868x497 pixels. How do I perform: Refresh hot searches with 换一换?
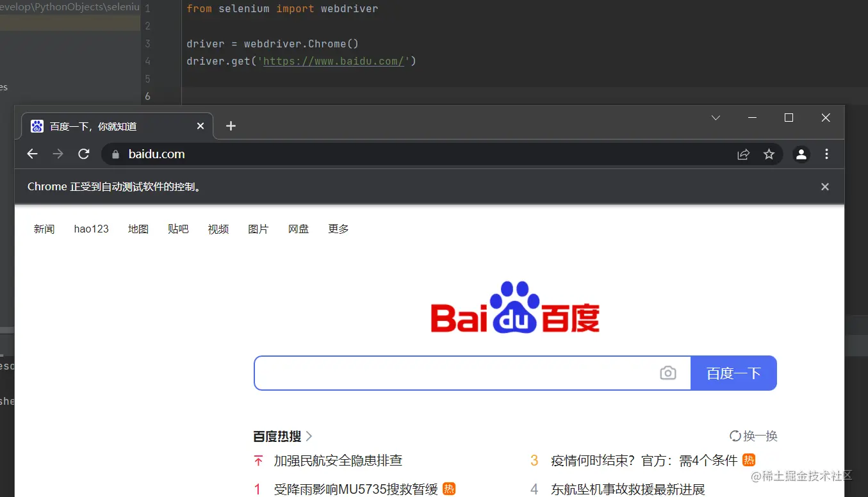[754, 436]
